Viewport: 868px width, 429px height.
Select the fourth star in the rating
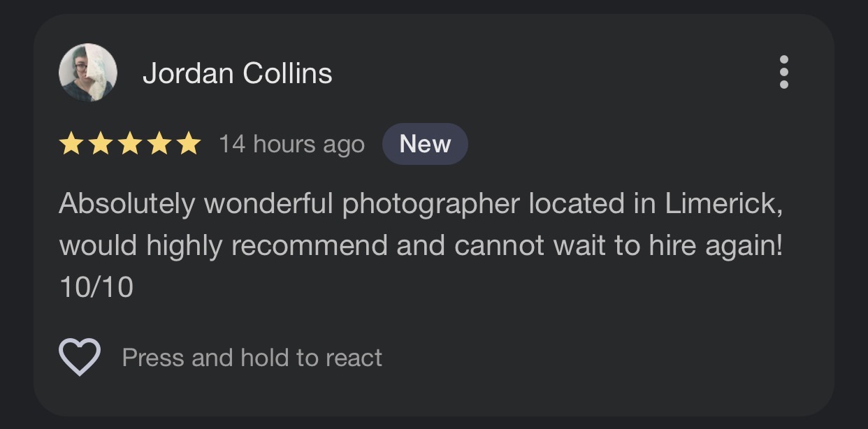[159, 144]
